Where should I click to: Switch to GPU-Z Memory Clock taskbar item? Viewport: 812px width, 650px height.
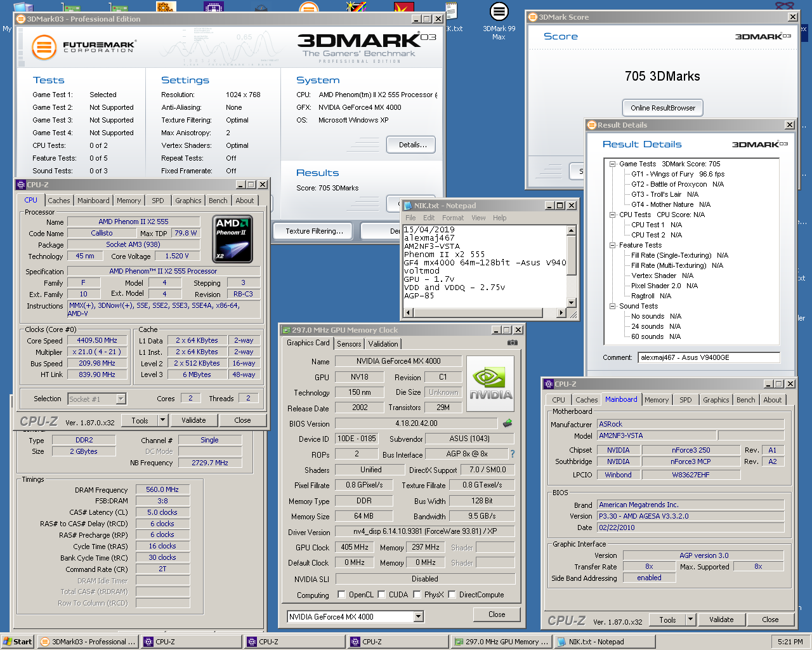pos(501,642)
